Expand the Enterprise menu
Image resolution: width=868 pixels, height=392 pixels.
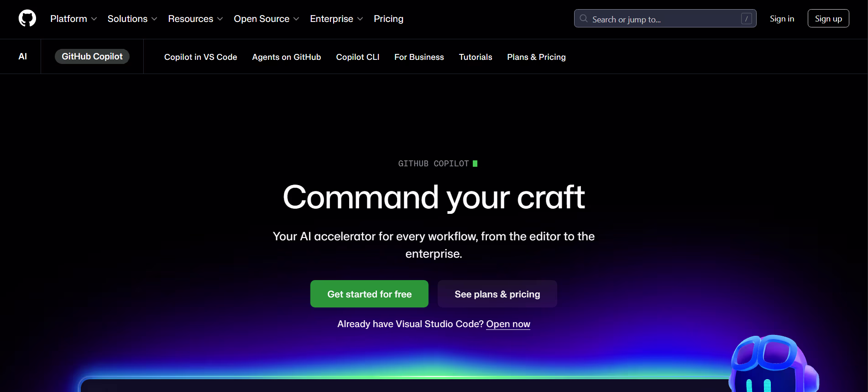[336, 19]
